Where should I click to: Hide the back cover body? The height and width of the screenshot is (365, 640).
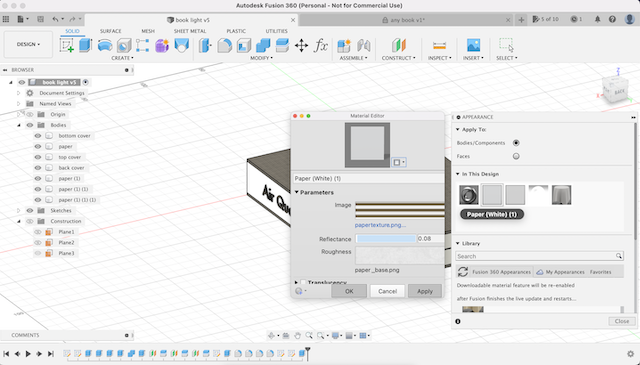pos(38,167)
